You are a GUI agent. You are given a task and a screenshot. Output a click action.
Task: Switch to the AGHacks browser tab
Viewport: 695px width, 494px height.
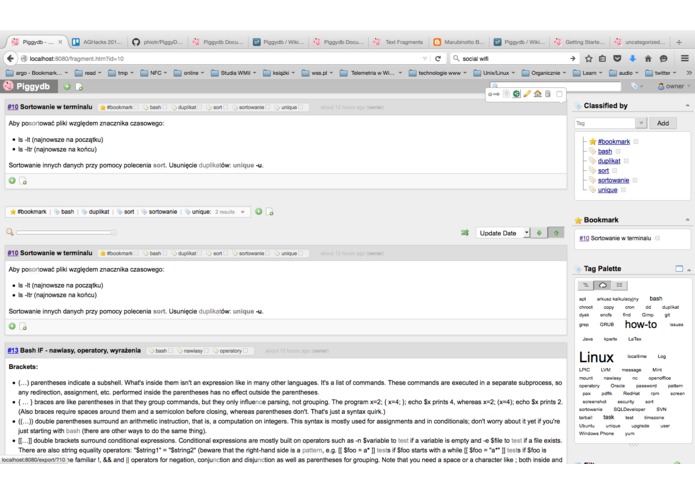(98, 42)
